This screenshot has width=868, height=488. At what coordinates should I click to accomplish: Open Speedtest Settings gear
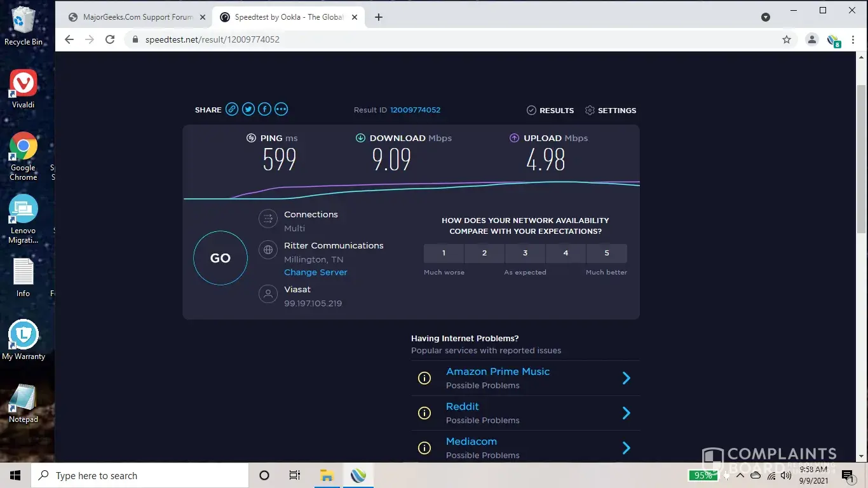coord(610,111)
